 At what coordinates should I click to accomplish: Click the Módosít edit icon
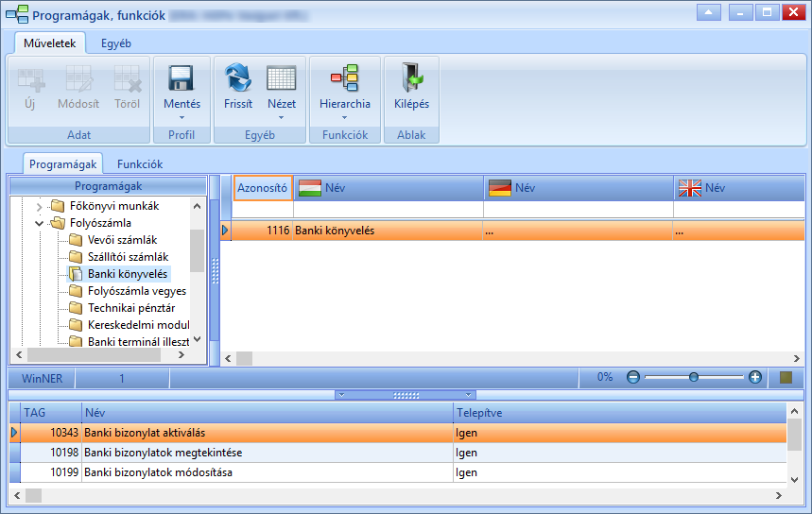[x=78, y=78]
